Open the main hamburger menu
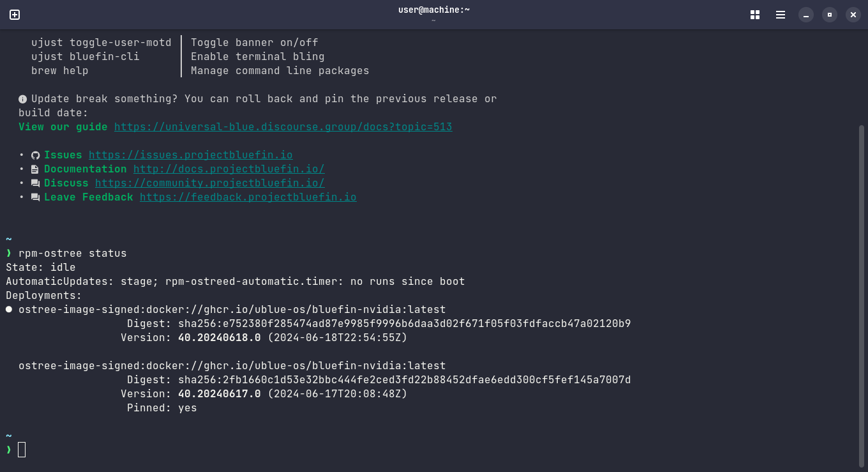Screen dimensions: 868x472 [780, 14]
